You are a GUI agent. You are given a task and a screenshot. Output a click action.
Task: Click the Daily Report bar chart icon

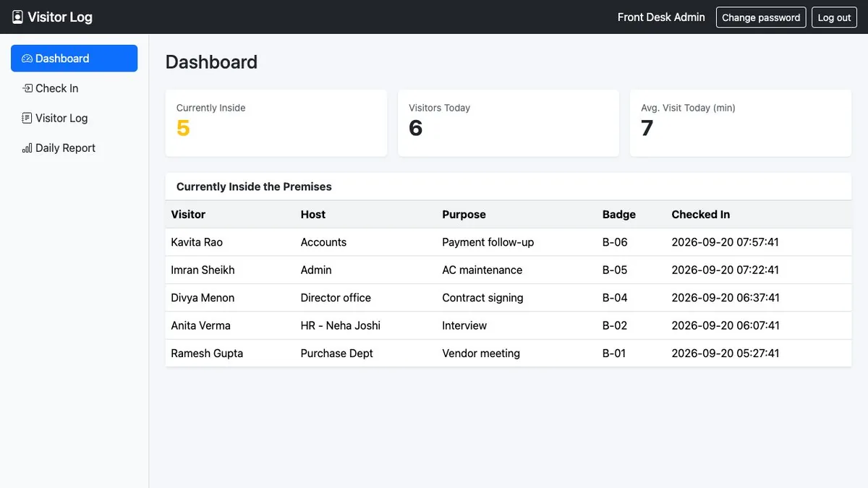point(27,147)
